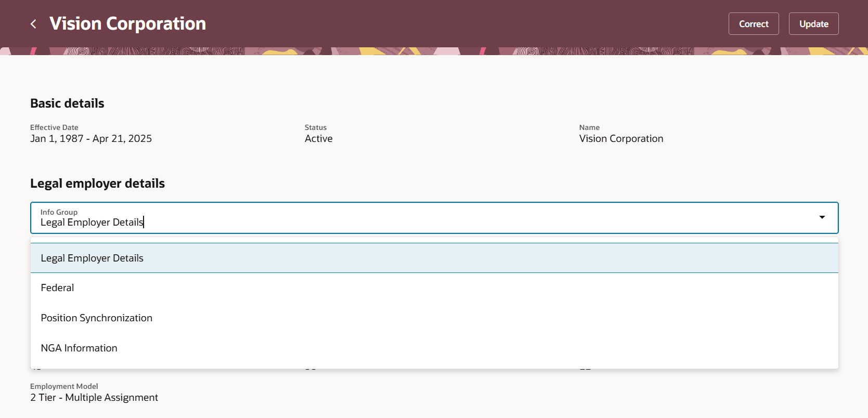Viewport: 868px width, 418px height.
Task: Click the Update button
Action: point(813,24)
